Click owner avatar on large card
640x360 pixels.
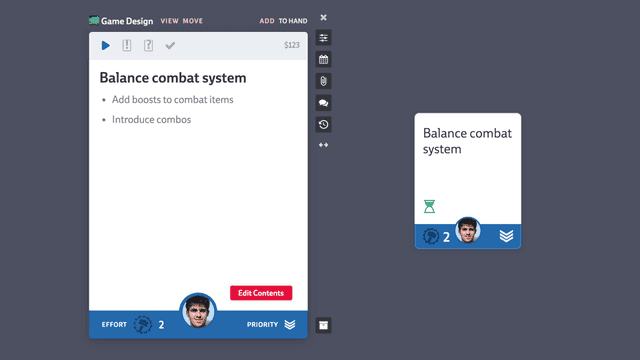pyautogui.click(x=198, y=311)
